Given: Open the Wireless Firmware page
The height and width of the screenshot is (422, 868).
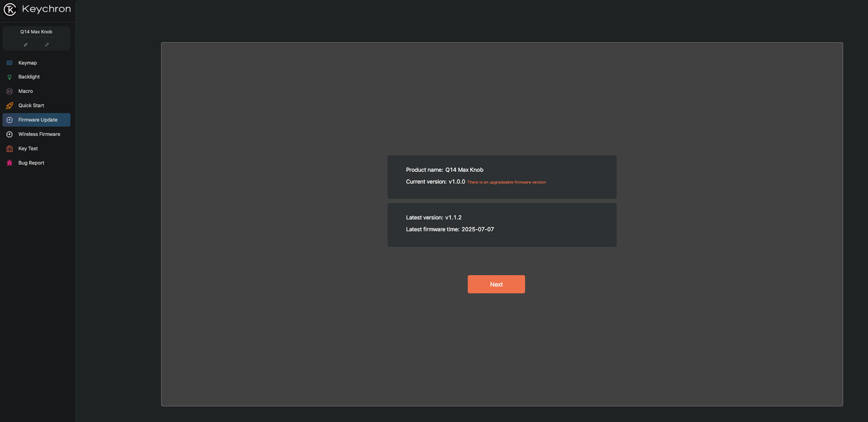Looking at the screenshot, I should [39, 134].
